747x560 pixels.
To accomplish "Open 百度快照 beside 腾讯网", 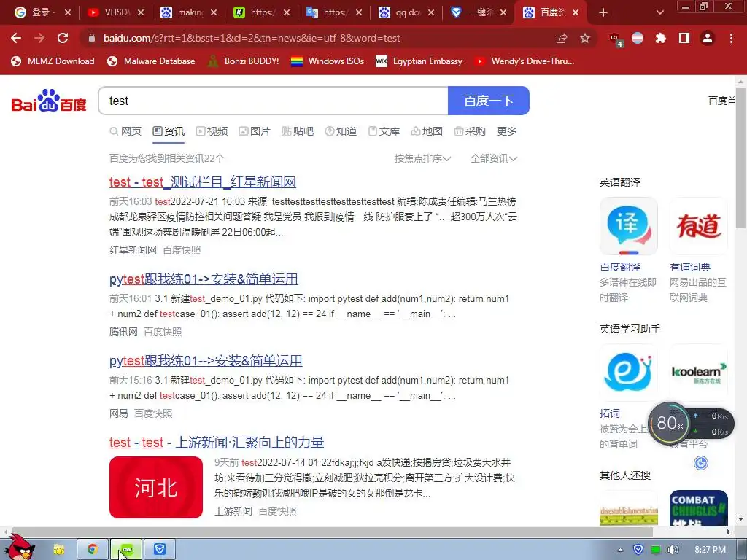I will point(163,332).
